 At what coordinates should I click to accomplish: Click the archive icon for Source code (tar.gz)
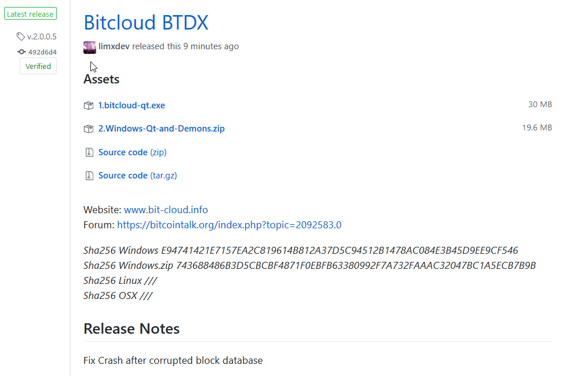coord(89,176)
